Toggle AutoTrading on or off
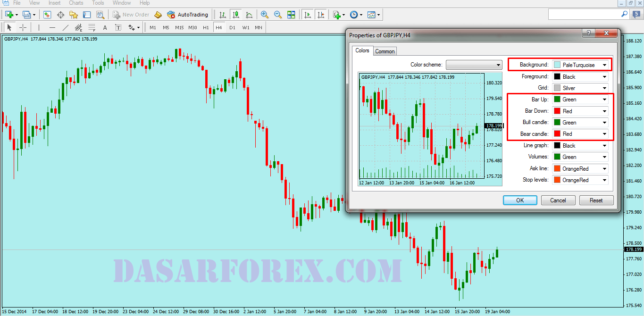Screen dimensions: 644x316 (x=188, y=15)
